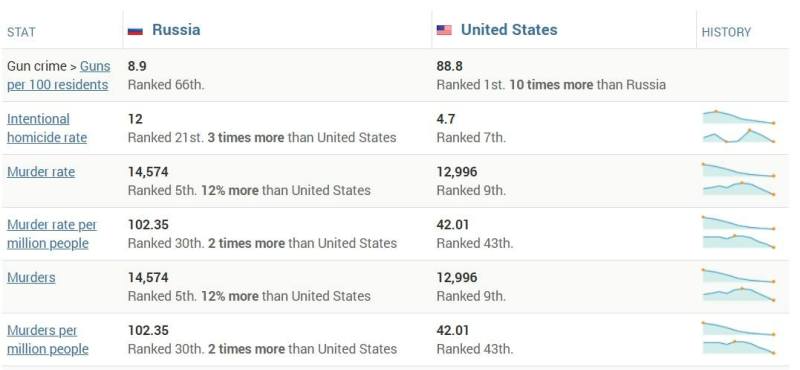Open Murders per million people history chart
800x370 pixels.
[x=739, y=338]
